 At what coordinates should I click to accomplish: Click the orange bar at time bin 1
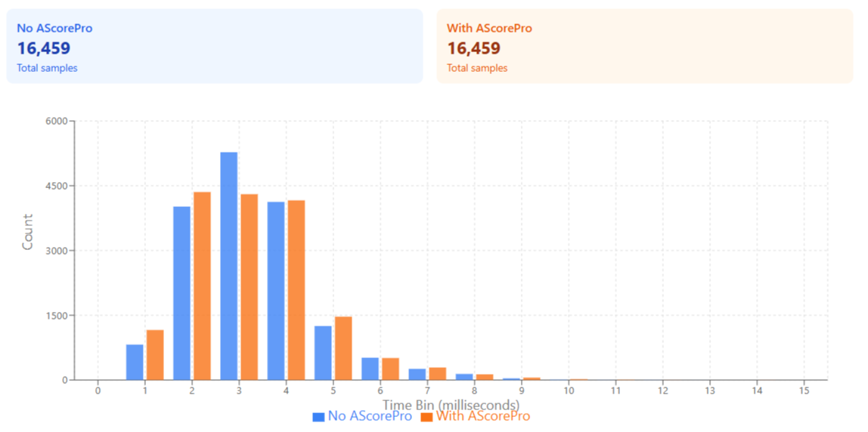pos(155,355)
